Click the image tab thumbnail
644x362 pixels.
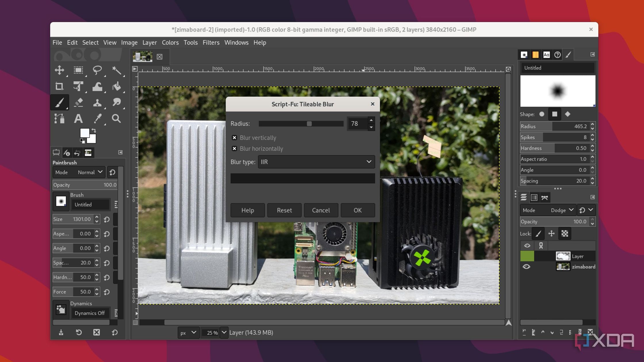tap(142, 57)
